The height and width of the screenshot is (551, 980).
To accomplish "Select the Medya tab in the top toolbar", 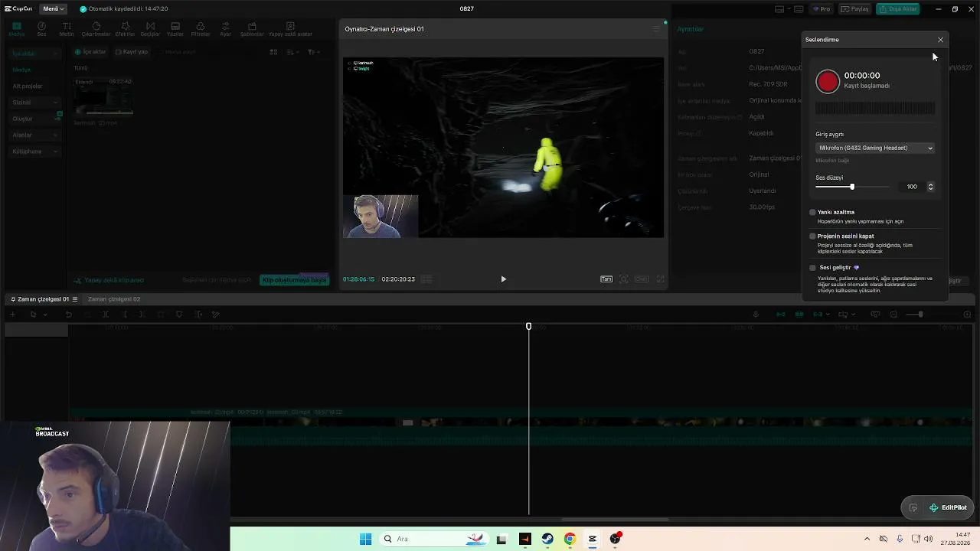I will (17, 29).
